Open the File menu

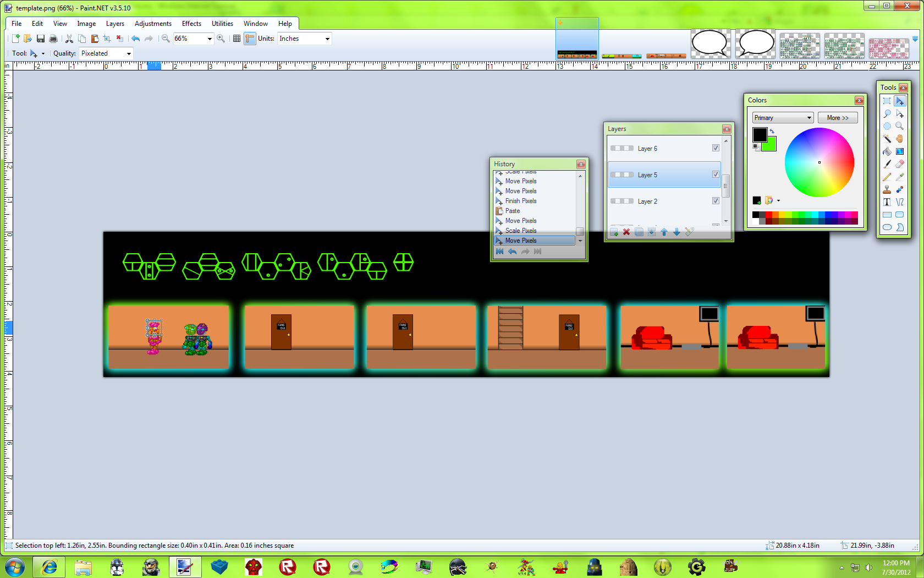click(16, 24)
